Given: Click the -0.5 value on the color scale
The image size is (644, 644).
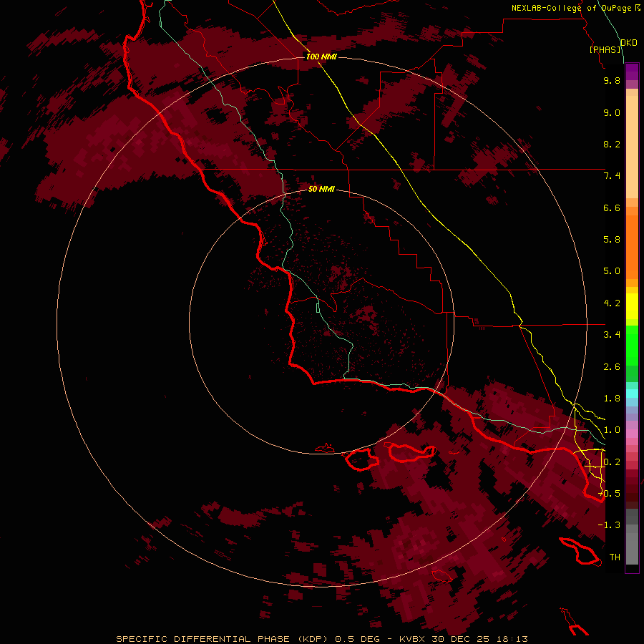Looking at the screenshot, I should [x=610, y=493].
